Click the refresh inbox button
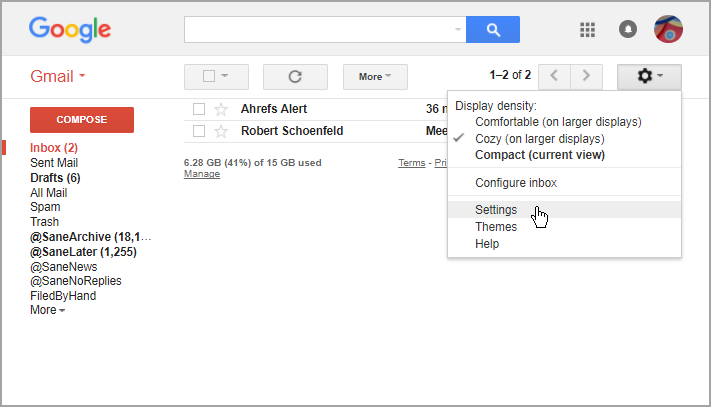Viewport: 711px width, 407px height. pos(295,77)
